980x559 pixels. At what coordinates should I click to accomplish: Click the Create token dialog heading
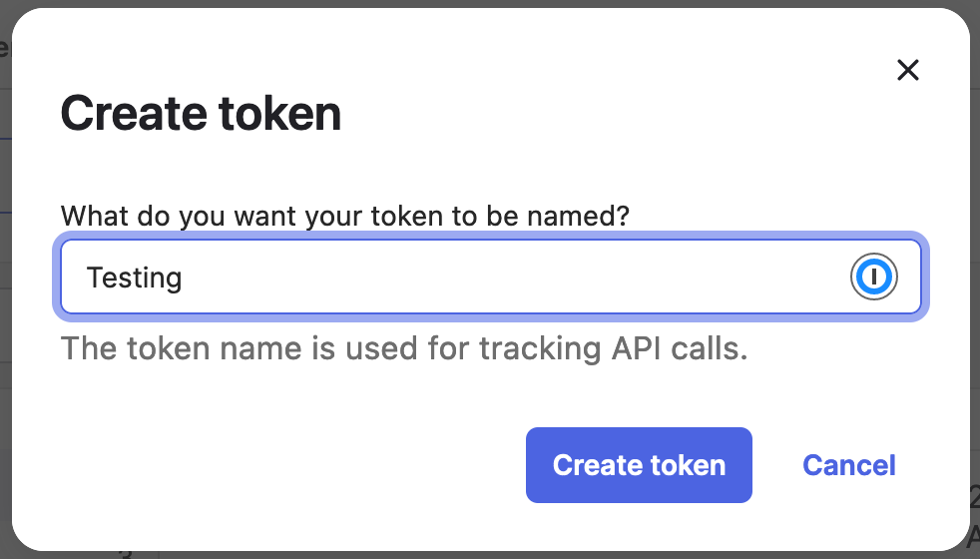(x=202, y=114)
